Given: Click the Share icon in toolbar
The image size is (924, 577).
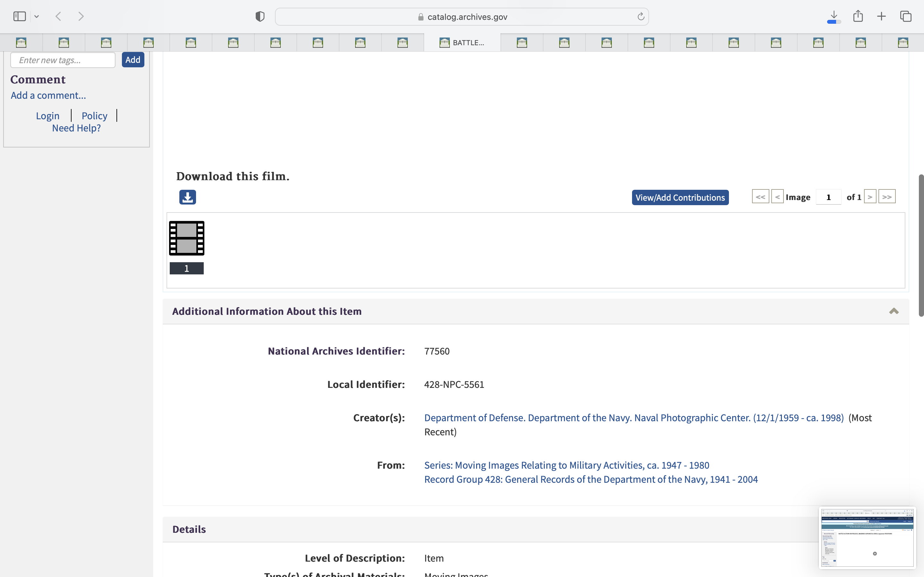Looking at the screenshot, I should (x=858, y=16).
